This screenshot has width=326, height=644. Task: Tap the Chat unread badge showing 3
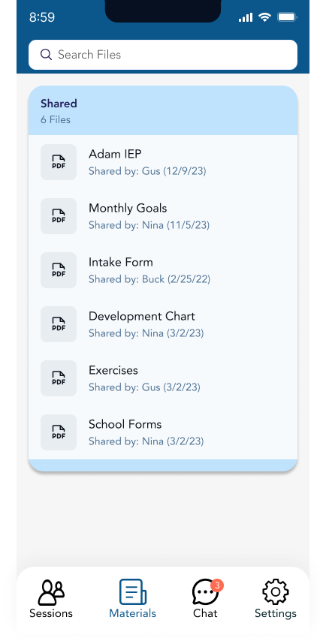[218, 585]
